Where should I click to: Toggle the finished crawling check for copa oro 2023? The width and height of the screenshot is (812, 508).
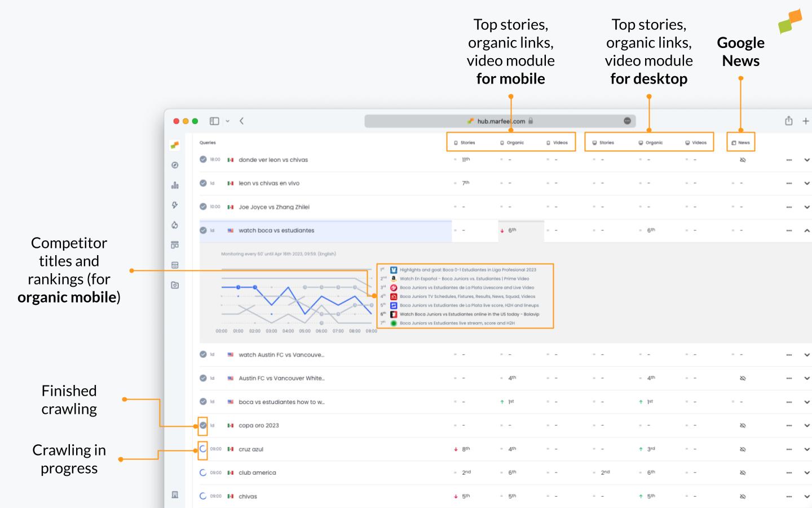coord(203,425)
